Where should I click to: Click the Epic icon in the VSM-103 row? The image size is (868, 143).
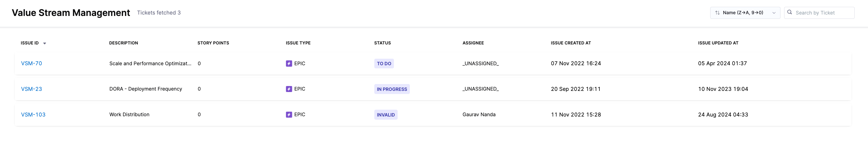coord(289,115)
